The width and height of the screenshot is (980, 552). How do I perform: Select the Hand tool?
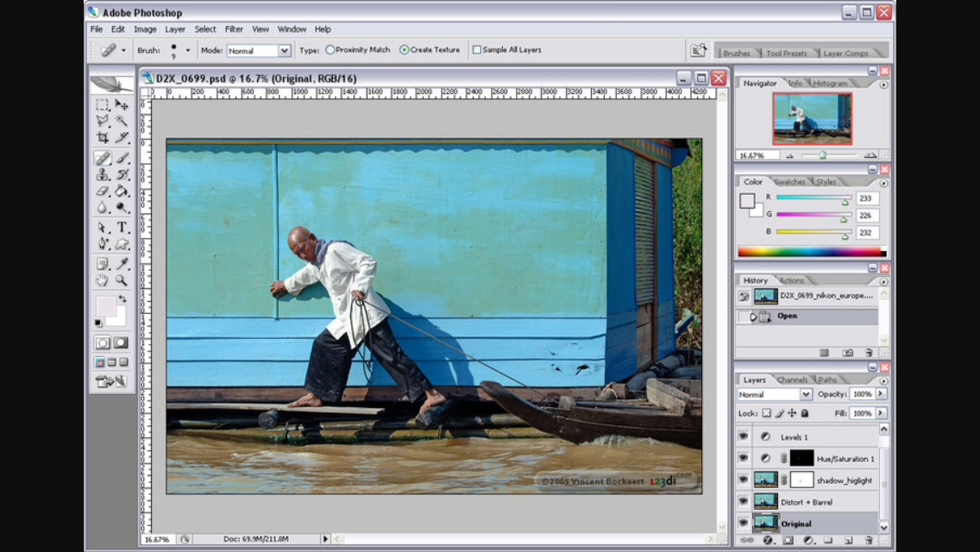pyautogui.click(x=103, y=280)
